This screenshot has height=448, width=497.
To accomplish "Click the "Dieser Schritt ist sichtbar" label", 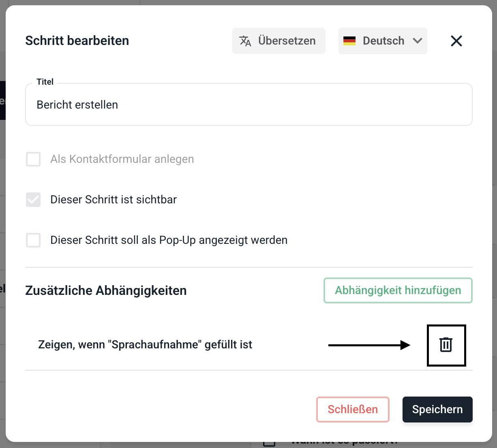I will click(114, 200).
